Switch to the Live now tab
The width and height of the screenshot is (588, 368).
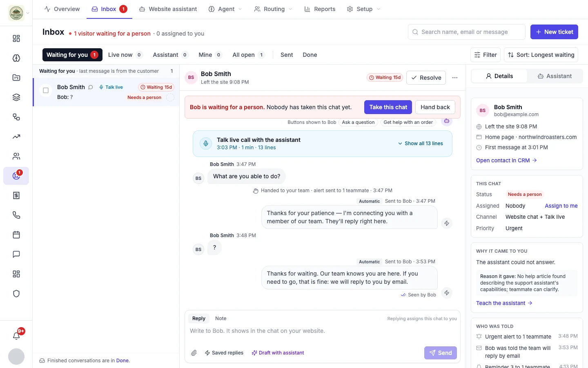pyautogui.click(x=125, y=55)
